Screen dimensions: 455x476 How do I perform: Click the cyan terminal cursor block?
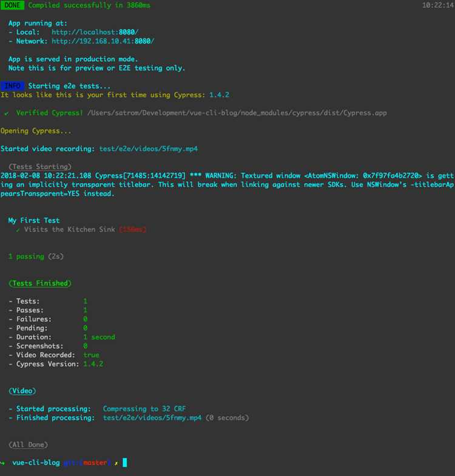[x=124, y=463]
